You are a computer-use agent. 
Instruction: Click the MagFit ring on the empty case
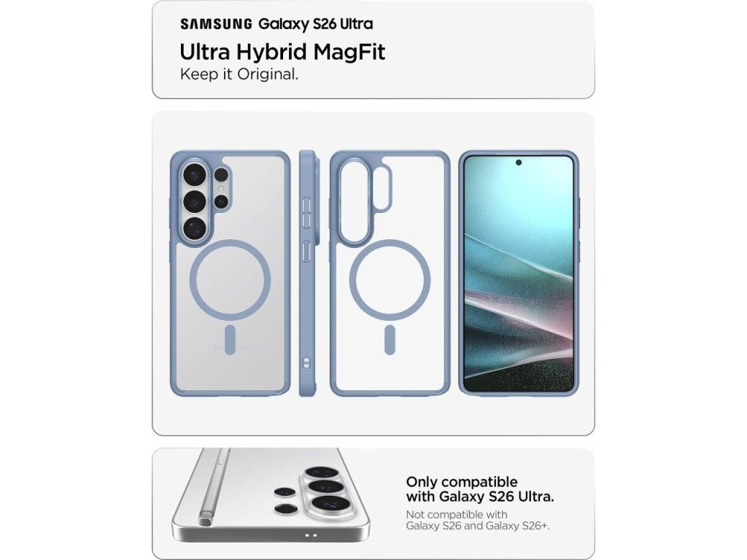tap(390, 279)
